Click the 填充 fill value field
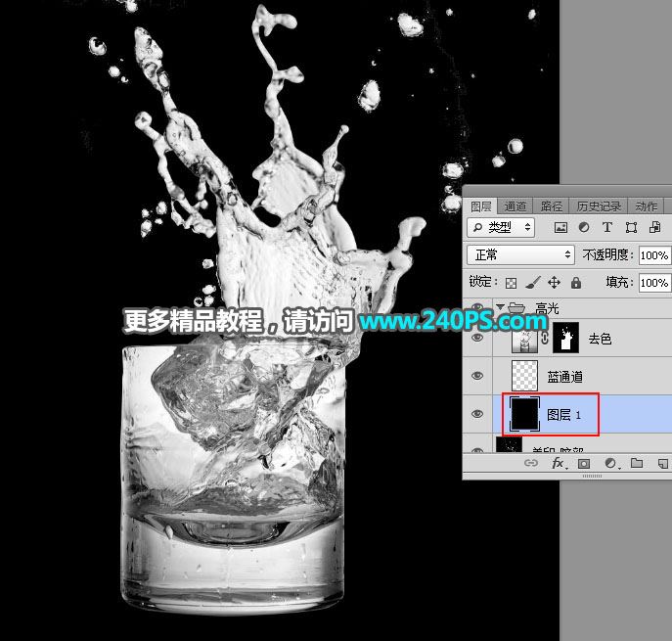This screenshot has width=672, height=641. pyautogui.click(x=654, y=283)
